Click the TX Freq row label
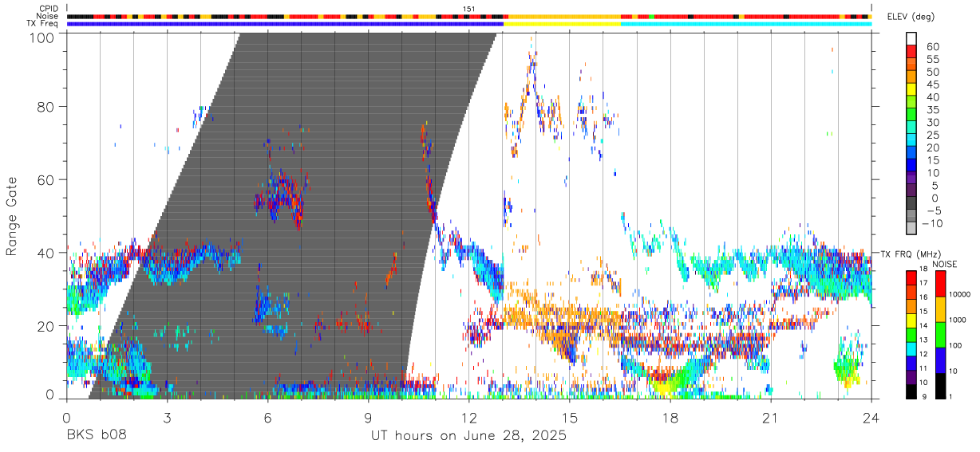 point(43,24)
